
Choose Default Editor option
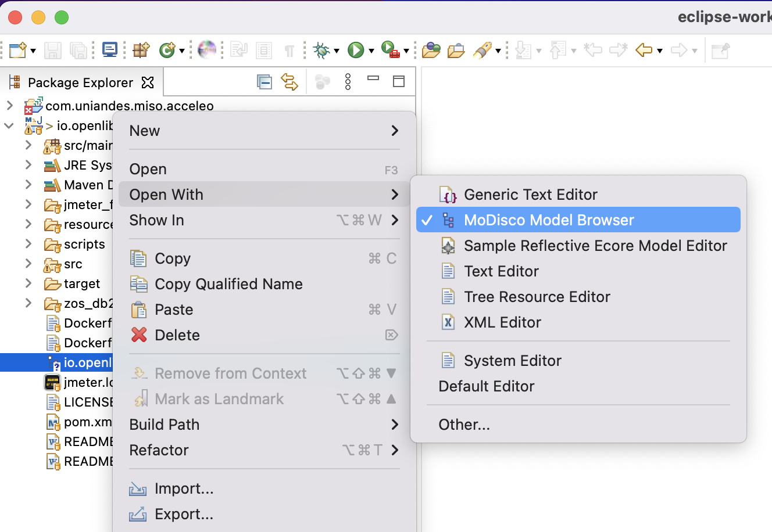578,386
